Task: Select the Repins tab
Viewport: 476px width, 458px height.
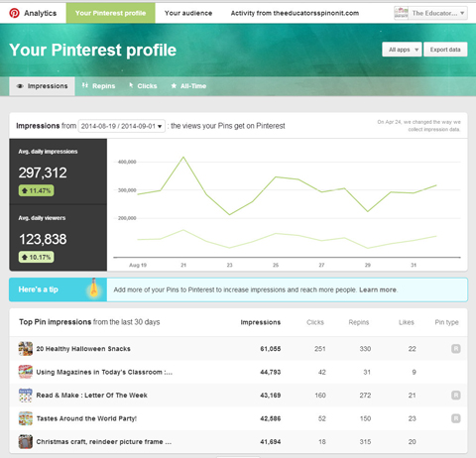Action: click(98, 86)
